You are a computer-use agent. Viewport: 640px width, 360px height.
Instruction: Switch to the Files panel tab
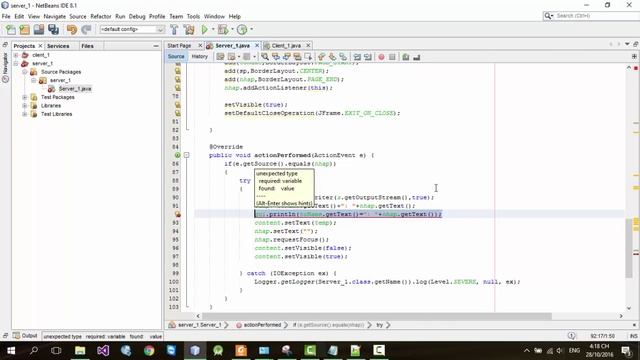pyautogui.click(x=87, y=46)
